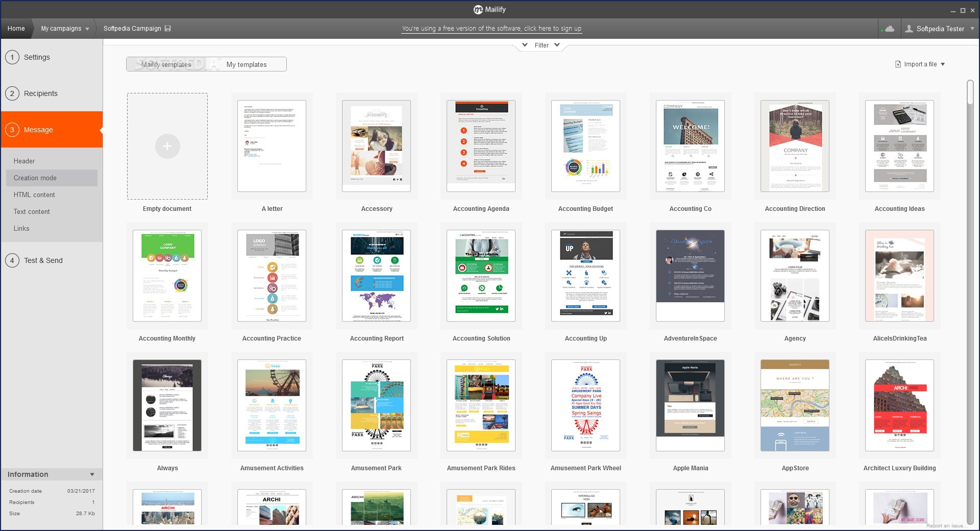Screen dimensions: 980x531
Task: Select the A letter template
Action: [x=272, y=146]
